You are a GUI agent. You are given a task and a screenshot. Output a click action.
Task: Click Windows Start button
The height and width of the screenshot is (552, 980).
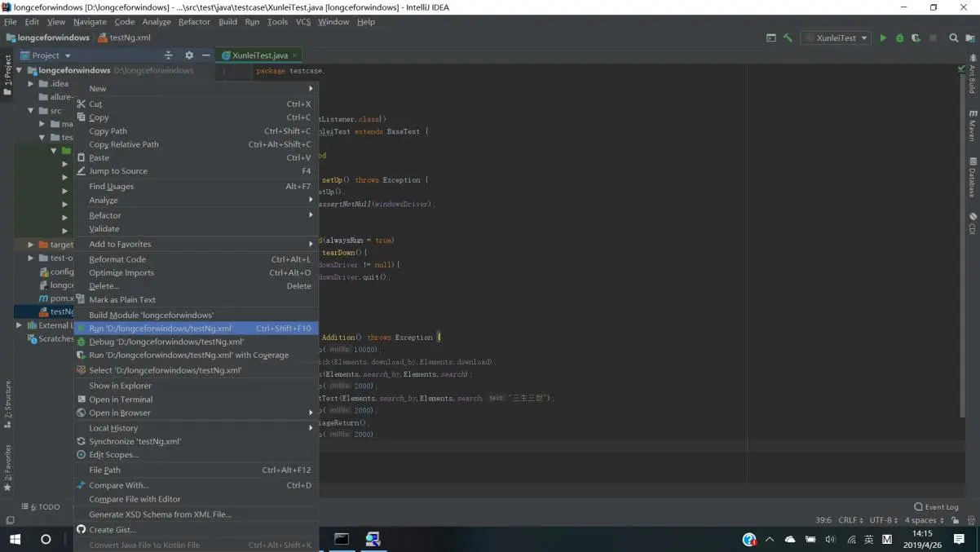pos(15,539)
